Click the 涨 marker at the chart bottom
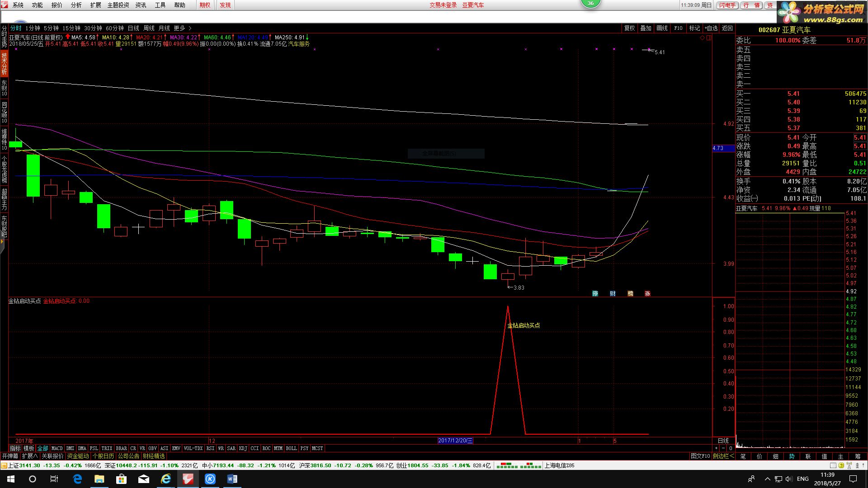This screenshot has width=868, height=488. (x=647, y=293)
